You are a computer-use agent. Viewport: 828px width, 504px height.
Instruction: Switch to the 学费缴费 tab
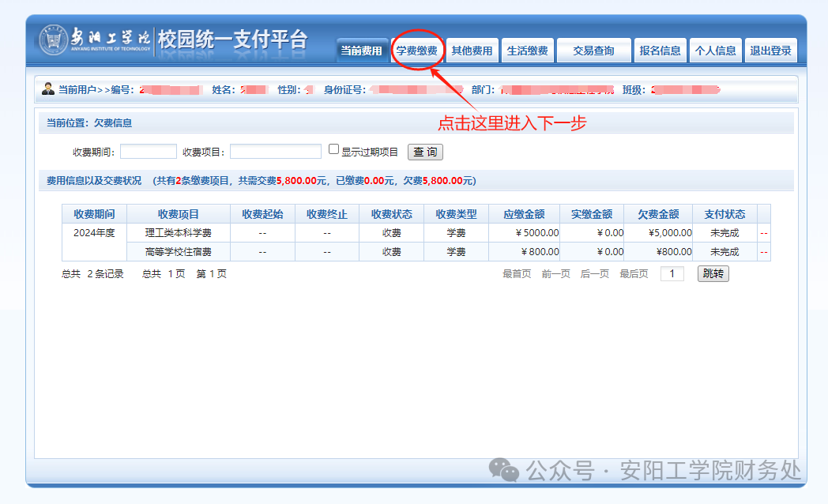[416, 51]
